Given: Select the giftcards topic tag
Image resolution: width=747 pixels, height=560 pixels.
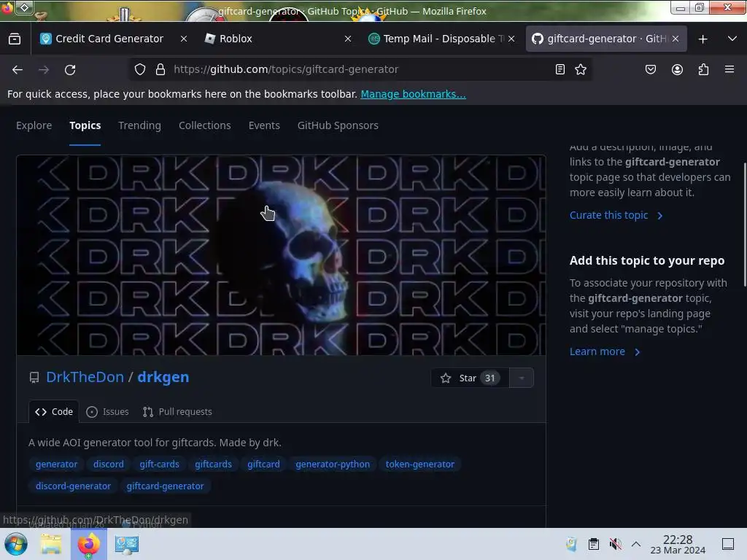Looking at the screenshot, I should [213, 464].
